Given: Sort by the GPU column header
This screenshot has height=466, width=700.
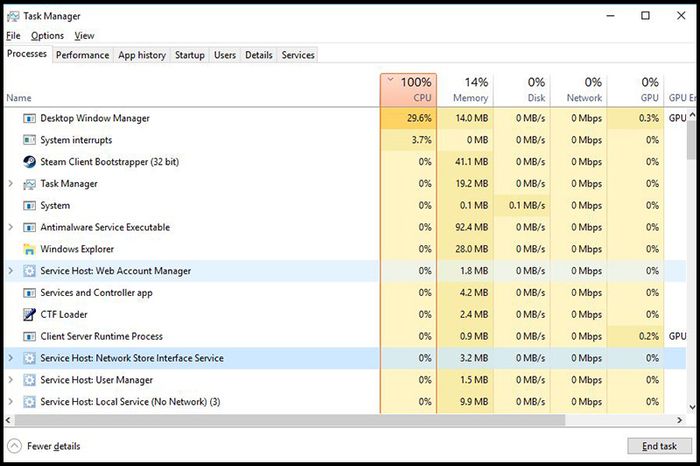Looking at the screenshot, I should click(636, 90).
